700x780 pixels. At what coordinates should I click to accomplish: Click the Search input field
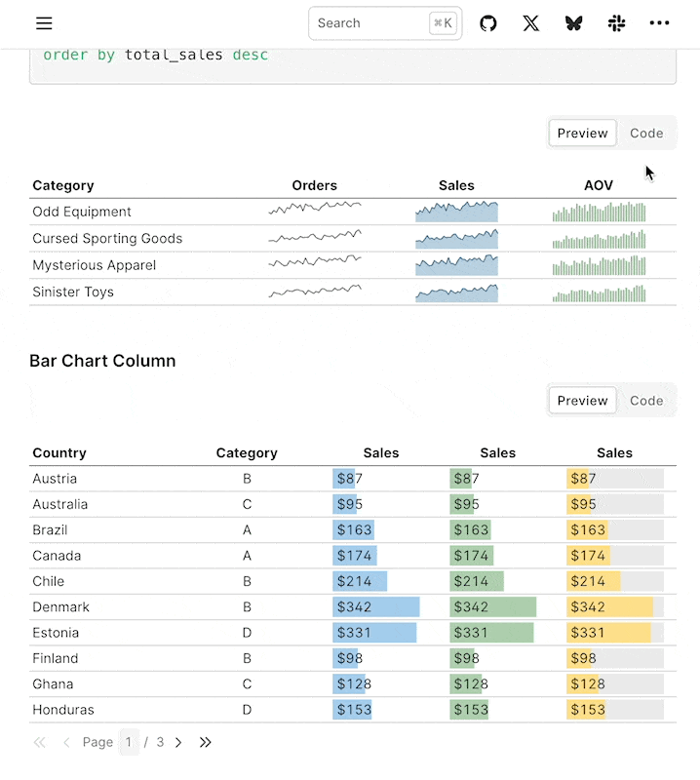[x=370, y=23]
